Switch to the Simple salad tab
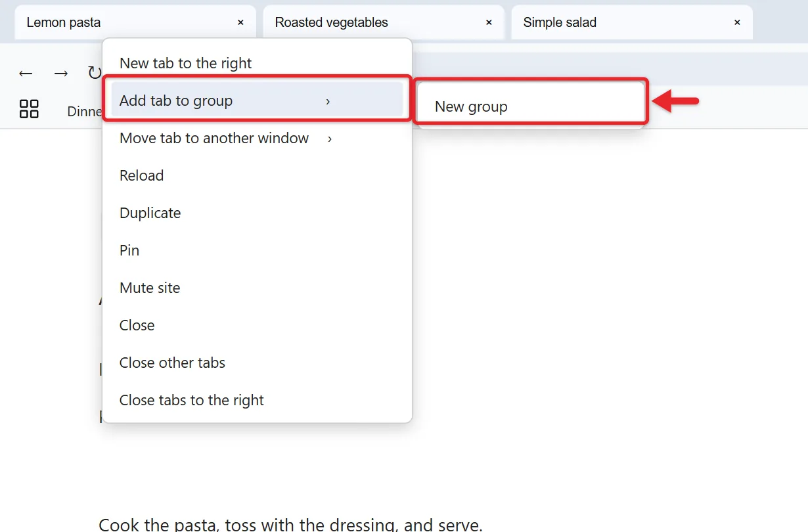 point(632,22)
